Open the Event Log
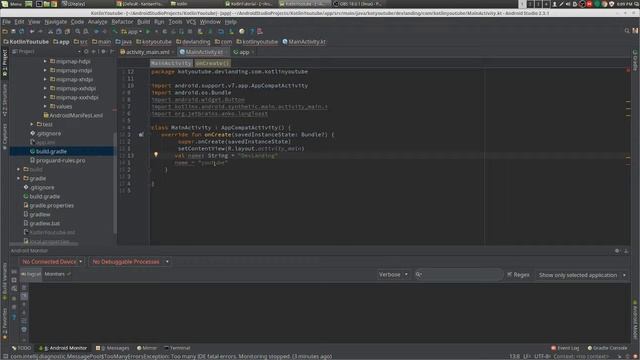The height and width of the screenshot is (360, 640). (x=565, y=348)
